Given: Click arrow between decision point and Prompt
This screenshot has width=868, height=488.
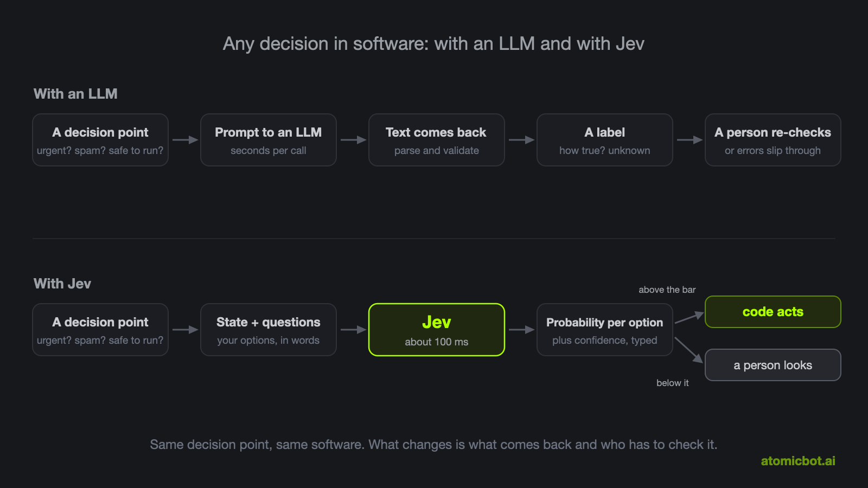Looking at the screenshot, I should click(185, 140).
